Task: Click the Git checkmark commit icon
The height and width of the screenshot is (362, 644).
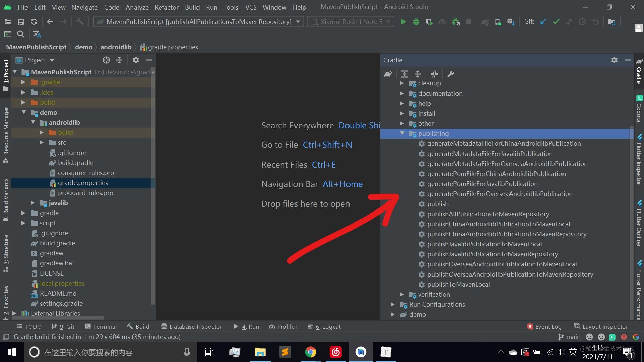Action: click(556, 21)
